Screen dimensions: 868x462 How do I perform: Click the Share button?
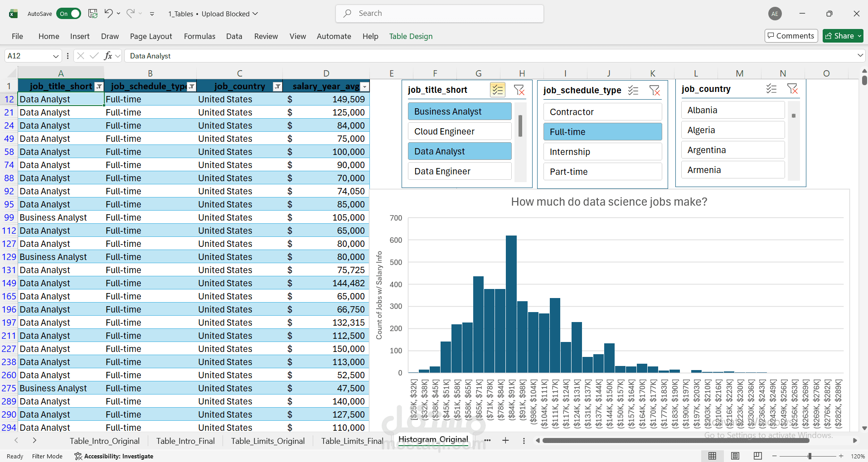(x=840, y=36)
